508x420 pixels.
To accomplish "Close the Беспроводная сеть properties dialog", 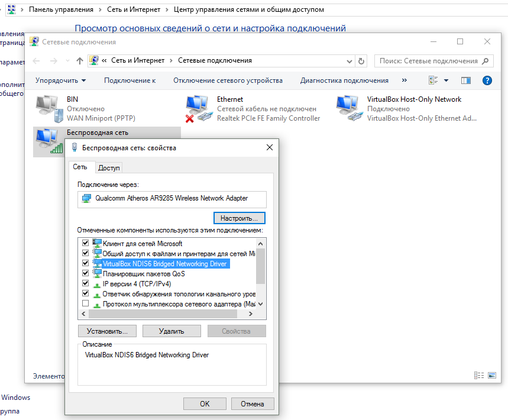I will tap(270, 147).
